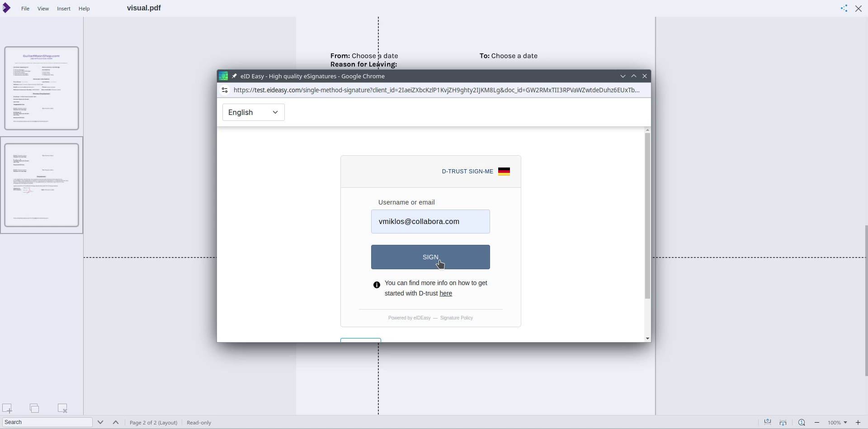Close the eID Easy Chrome window
The image size is (868, 429).
click(x=645, y=76)
